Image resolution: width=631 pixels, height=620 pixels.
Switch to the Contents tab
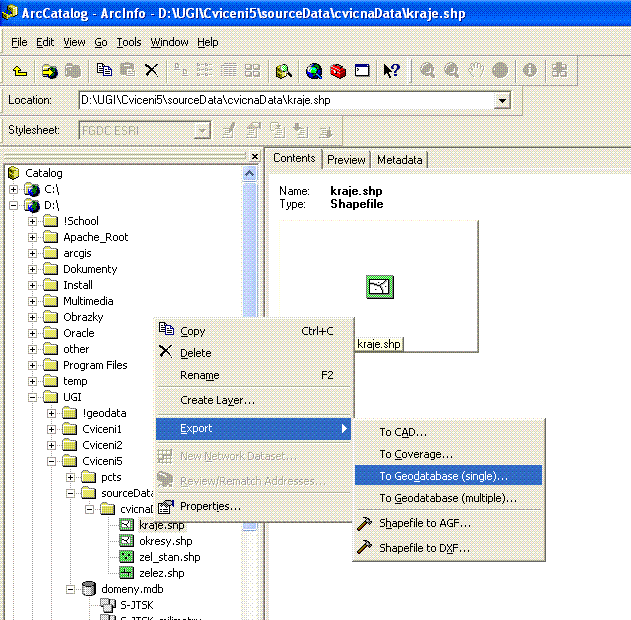point(294,158)
